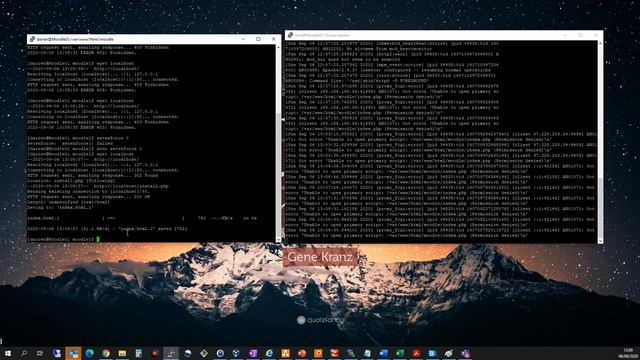640x360 pixels.
Task: Close the left PuTTY moodle terminal window
Action: [273, 39]
